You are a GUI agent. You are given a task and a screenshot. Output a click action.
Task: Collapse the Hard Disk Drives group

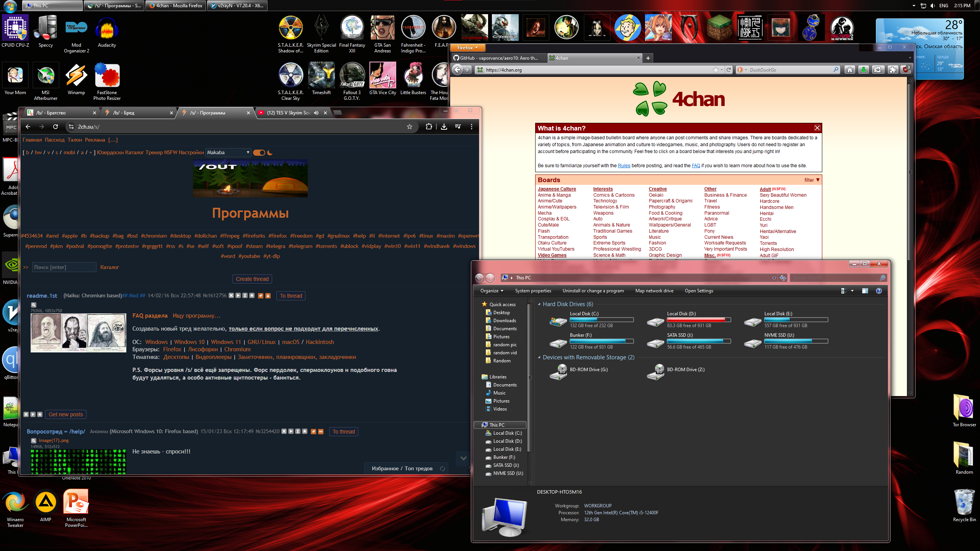coord(539,304)
